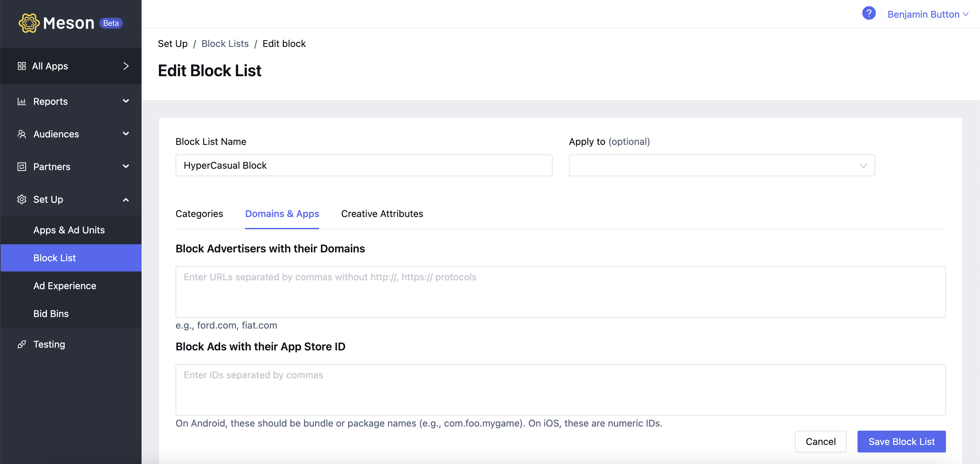Expand the Partners menu chevron
980x464 pixels.
126,167
